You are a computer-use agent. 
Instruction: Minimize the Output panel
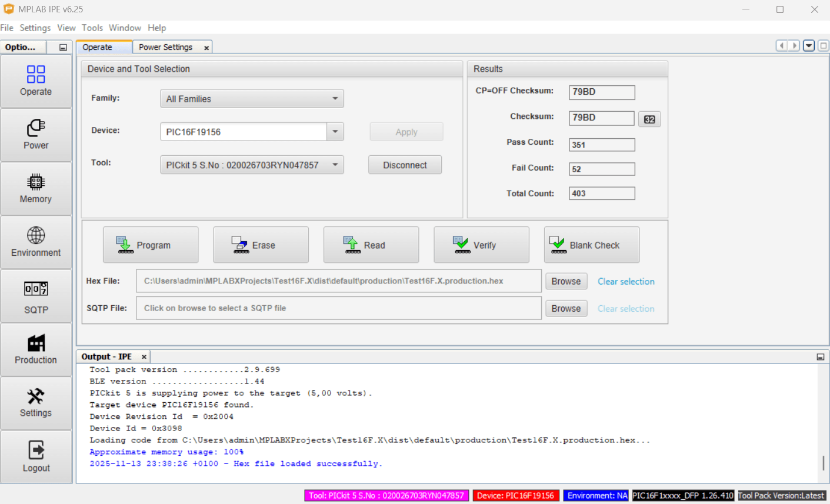pos(820,357)
